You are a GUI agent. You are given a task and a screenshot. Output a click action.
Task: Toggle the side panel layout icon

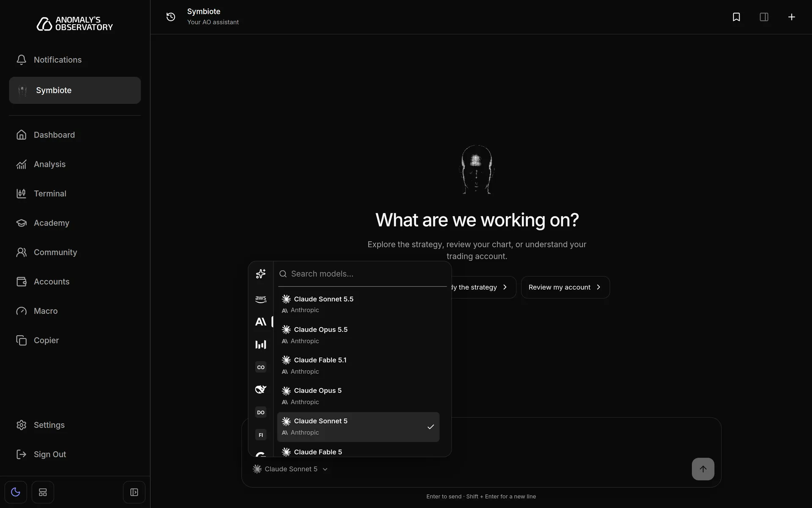coord(764,17)
